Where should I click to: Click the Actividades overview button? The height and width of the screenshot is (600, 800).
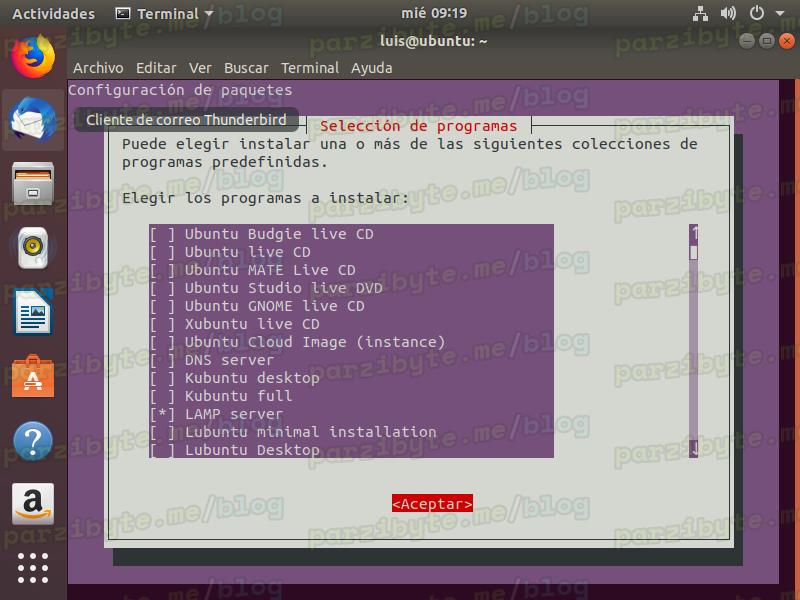[x=53, y=14]
